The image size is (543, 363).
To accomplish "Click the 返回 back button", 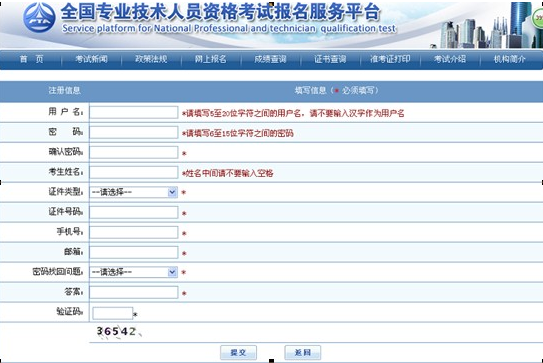I will [x=303, y=353].
